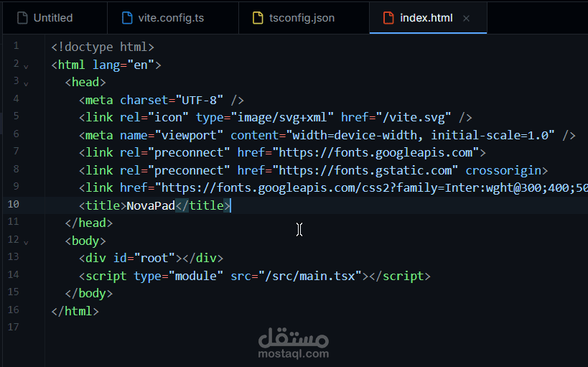The image size is (588, 367).
Task: Click line number 9 in the gutter
Action: point(16,186)
